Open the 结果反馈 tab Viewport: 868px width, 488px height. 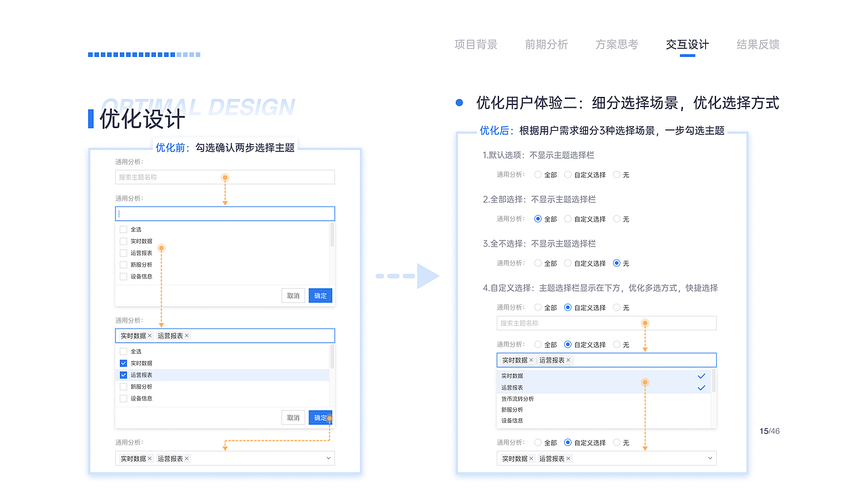[x=758, y=45]
